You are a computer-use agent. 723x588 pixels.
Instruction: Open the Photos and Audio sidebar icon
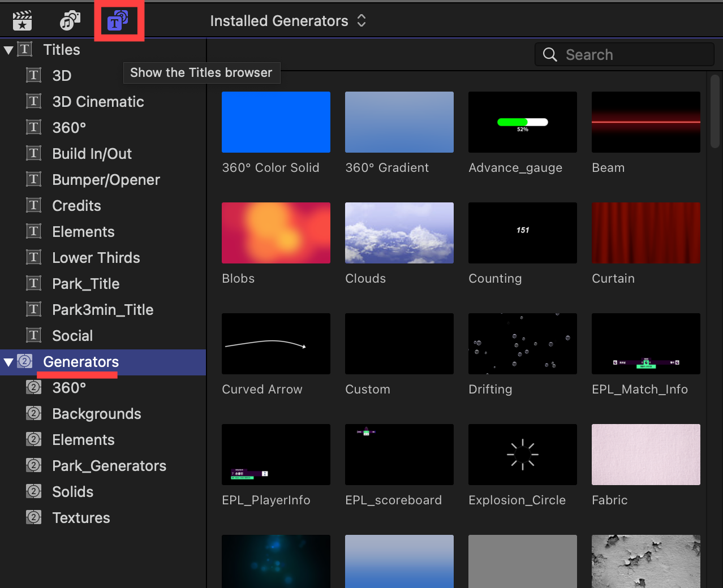70,21
